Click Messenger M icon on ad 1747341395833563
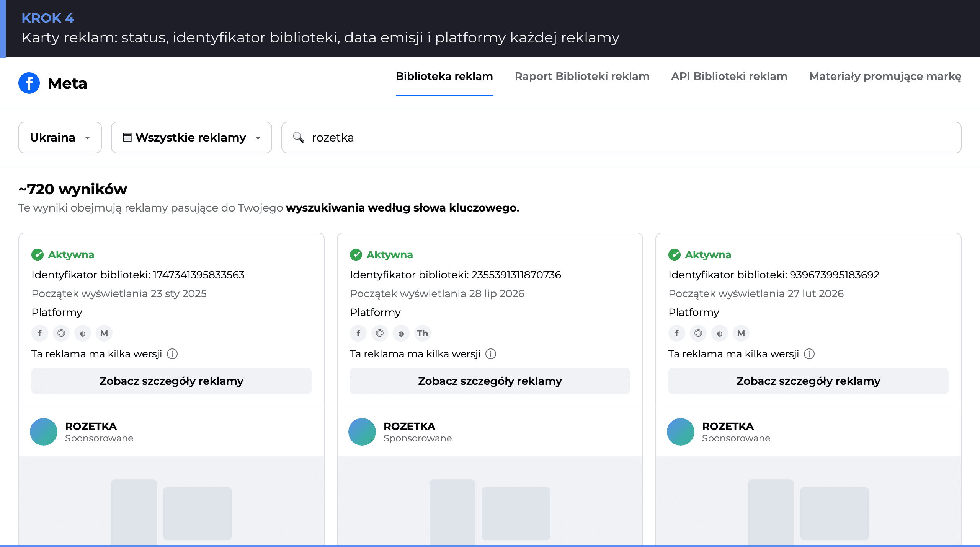 coord(104,333)
